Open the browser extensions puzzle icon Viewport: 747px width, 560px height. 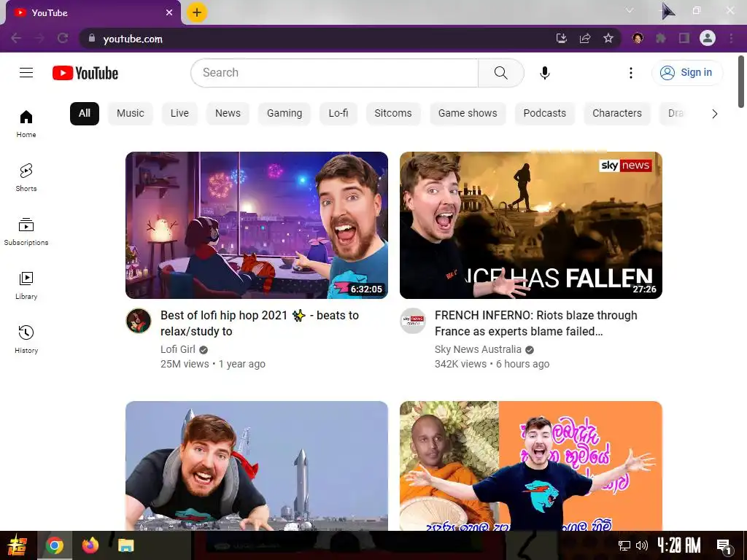click(661, 38)
